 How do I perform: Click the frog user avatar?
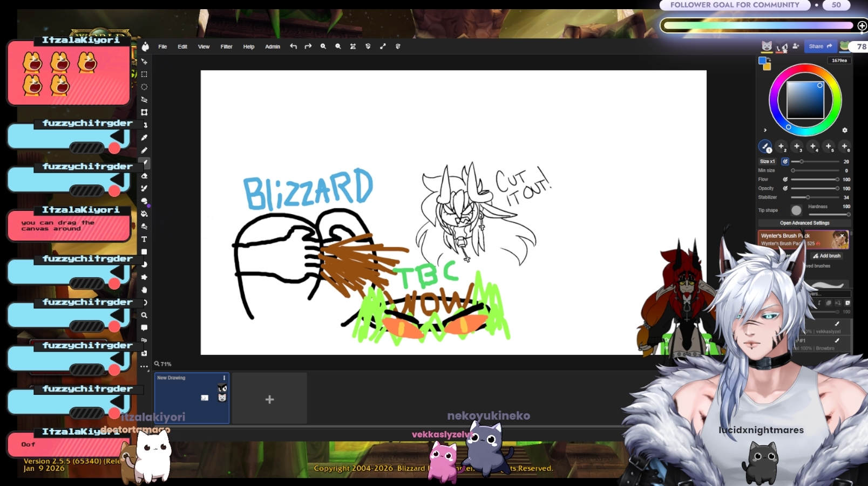pyautogui.click(x=844, y=46)
